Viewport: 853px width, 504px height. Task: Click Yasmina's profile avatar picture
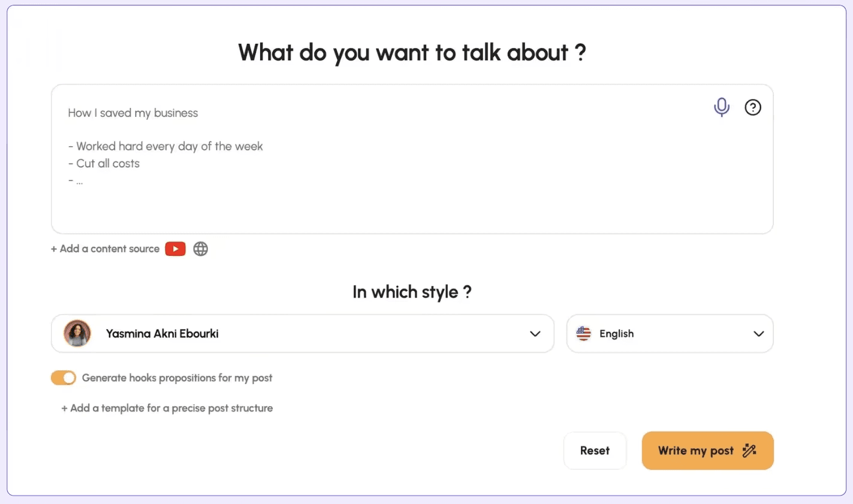[x=77, y=333]
